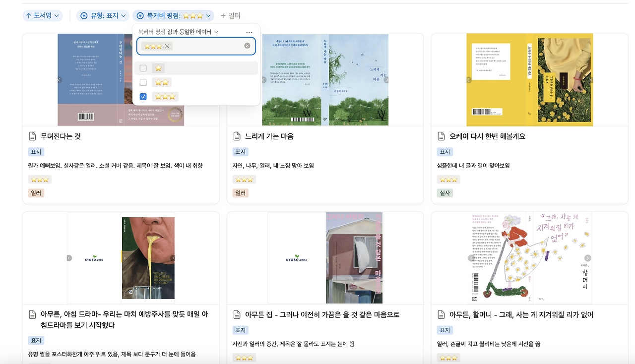Screen dimensions: 635x364
Task: Click the page icon next to 오케이 다시 한번 해볼게요
Action: 441,136
